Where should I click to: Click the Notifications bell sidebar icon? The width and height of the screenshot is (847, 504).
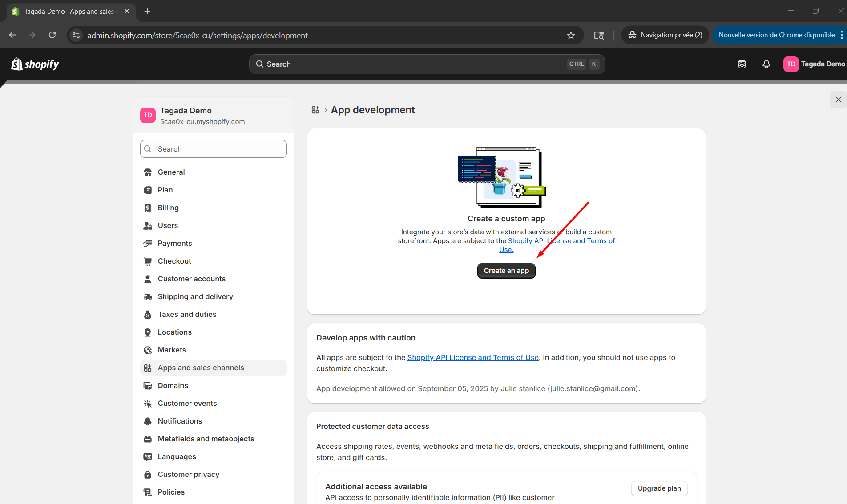148,421
